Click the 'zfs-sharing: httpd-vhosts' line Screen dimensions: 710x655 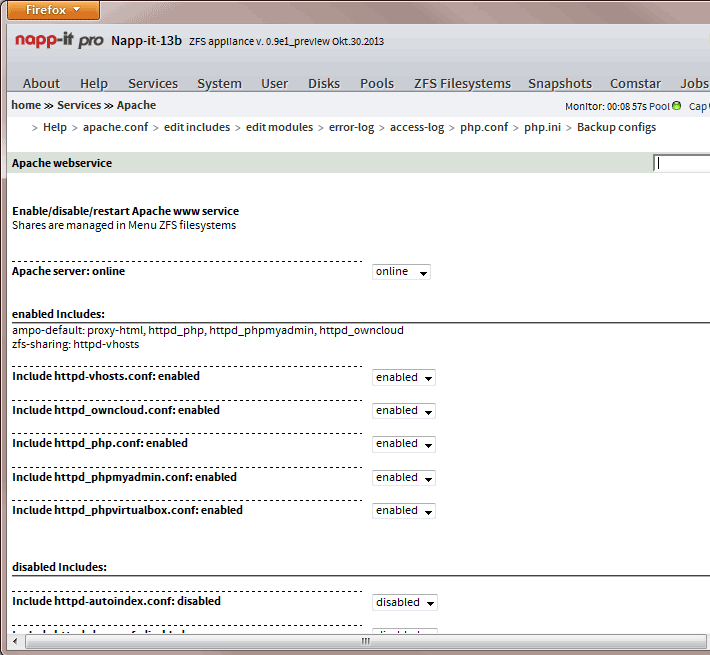point(76,344)
